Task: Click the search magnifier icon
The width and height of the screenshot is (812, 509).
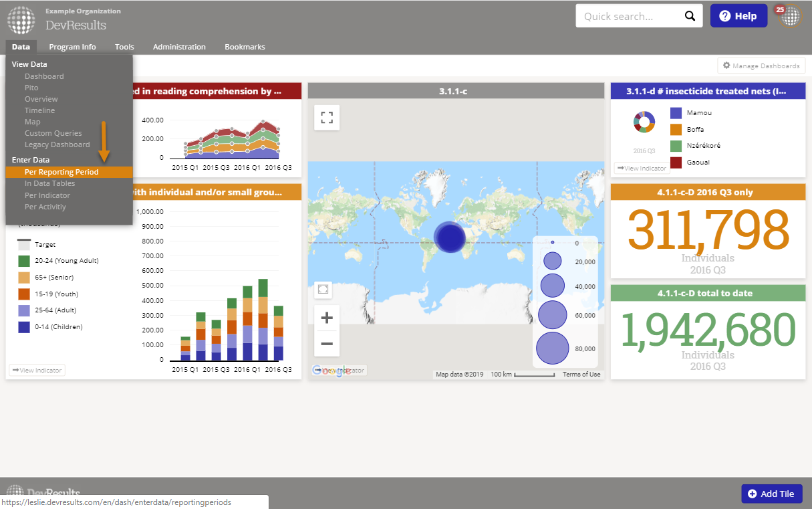Action: click(690, 17)
